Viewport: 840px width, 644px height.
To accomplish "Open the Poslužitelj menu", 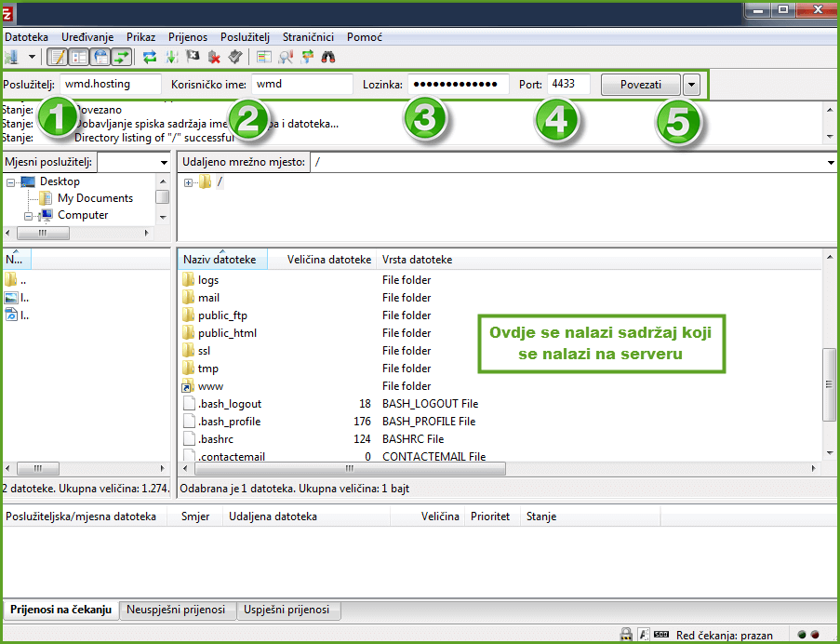I will 245,37.
